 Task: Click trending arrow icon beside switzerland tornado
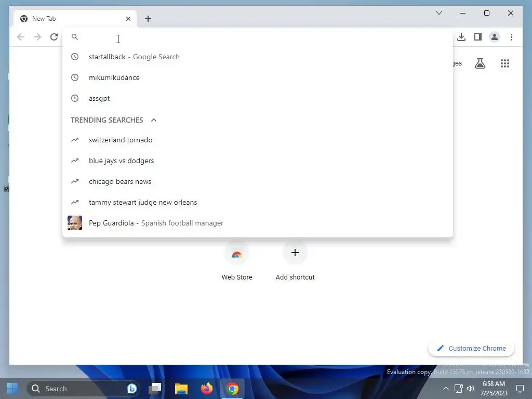point(75,140)
